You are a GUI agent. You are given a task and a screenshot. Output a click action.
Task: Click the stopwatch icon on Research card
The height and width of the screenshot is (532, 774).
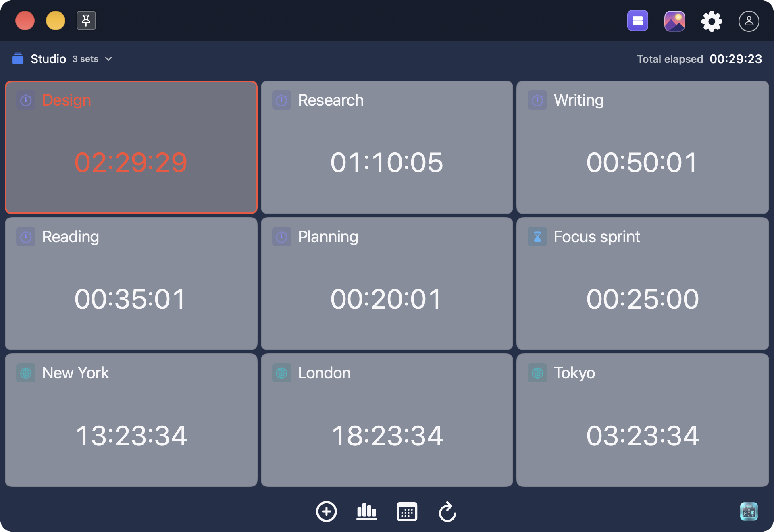coord(281,100)
